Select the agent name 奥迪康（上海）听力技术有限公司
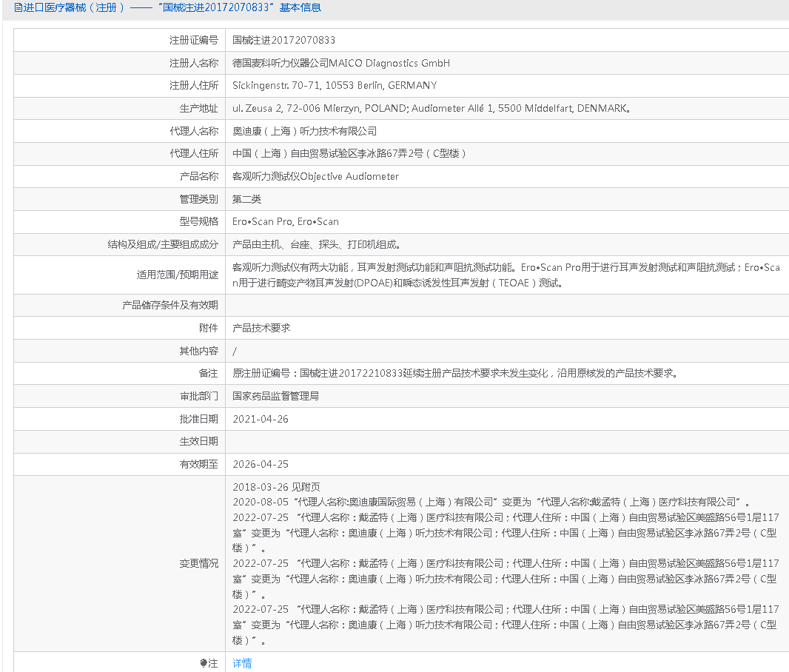 304,131
